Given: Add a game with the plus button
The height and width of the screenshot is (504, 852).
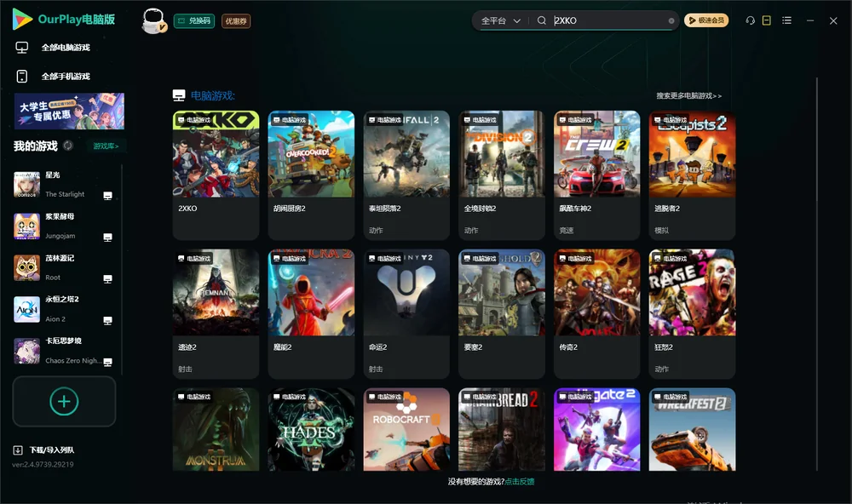Looking at the screenshot, I should pyautogui.click(x=64, y=401).
